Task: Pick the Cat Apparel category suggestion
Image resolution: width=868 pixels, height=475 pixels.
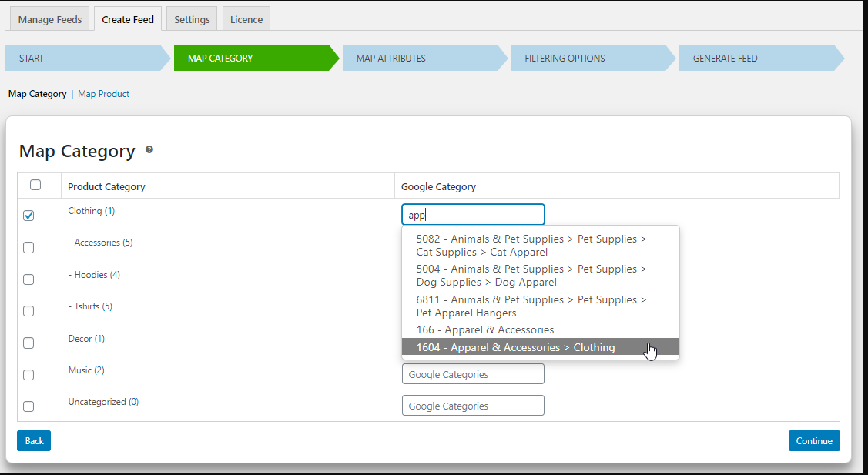Action: click(531, 246)
